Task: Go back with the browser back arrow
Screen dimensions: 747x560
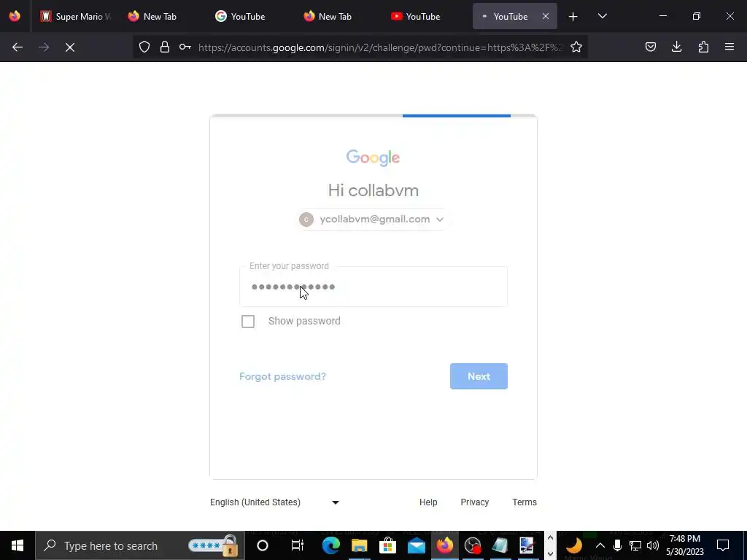Action: [18, 47]
